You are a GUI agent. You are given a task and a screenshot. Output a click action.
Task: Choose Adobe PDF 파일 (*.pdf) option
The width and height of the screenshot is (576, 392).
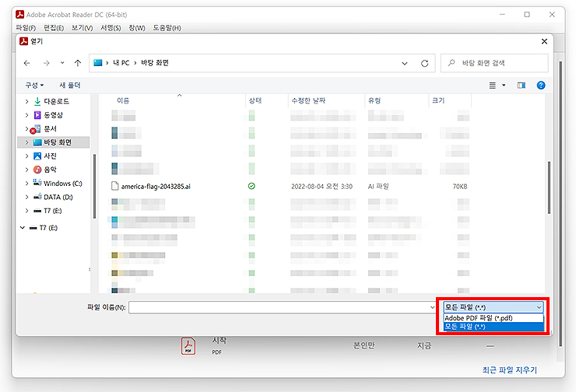493,318
